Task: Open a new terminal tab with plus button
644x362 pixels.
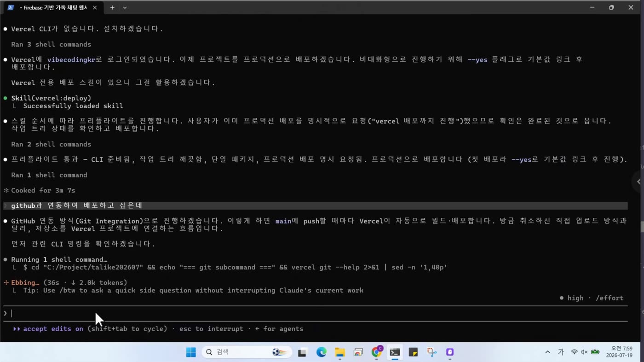Action: point(112,7)
